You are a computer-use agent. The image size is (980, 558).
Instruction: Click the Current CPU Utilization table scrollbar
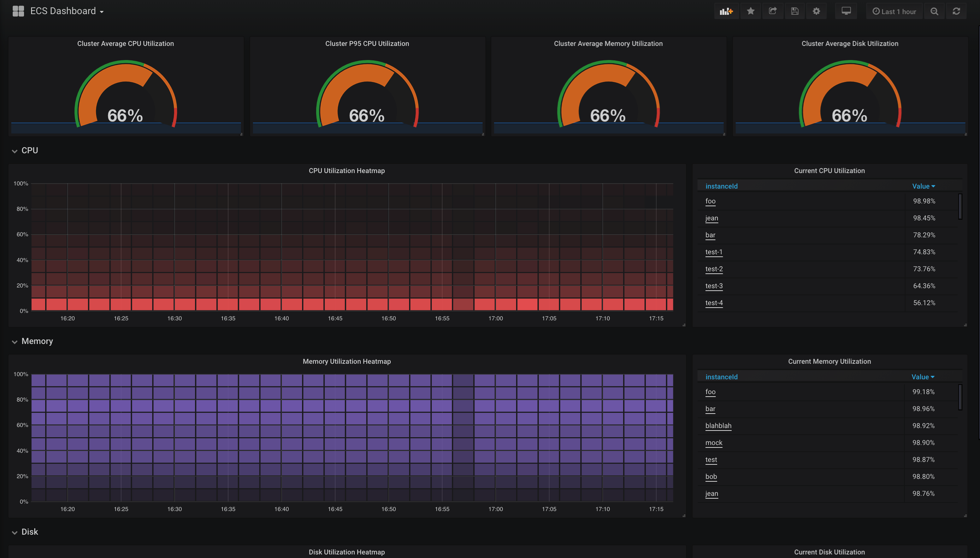960,207
